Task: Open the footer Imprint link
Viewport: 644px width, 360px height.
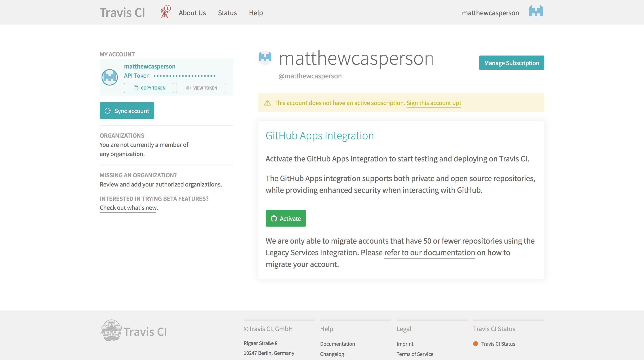Action: [x=405, y=344]
